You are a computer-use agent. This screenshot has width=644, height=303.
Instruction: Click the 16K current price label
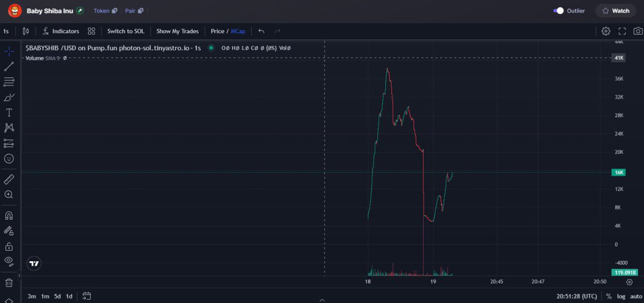click(x=619, y=173)
